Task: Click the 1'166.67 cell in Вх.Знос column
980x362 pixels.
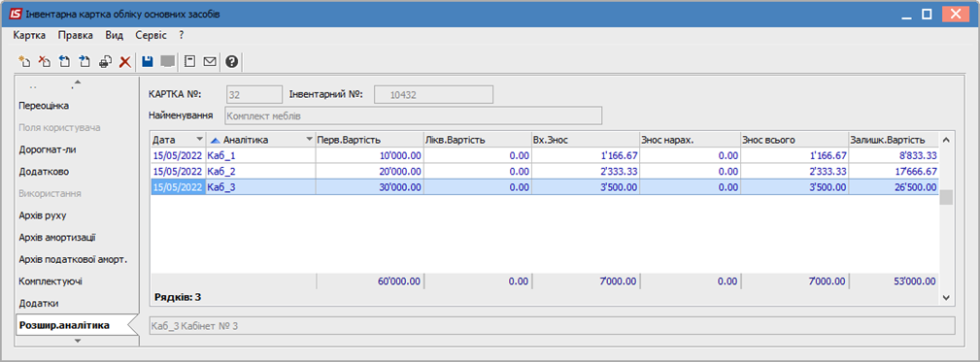Action: [x=586, y=155]
